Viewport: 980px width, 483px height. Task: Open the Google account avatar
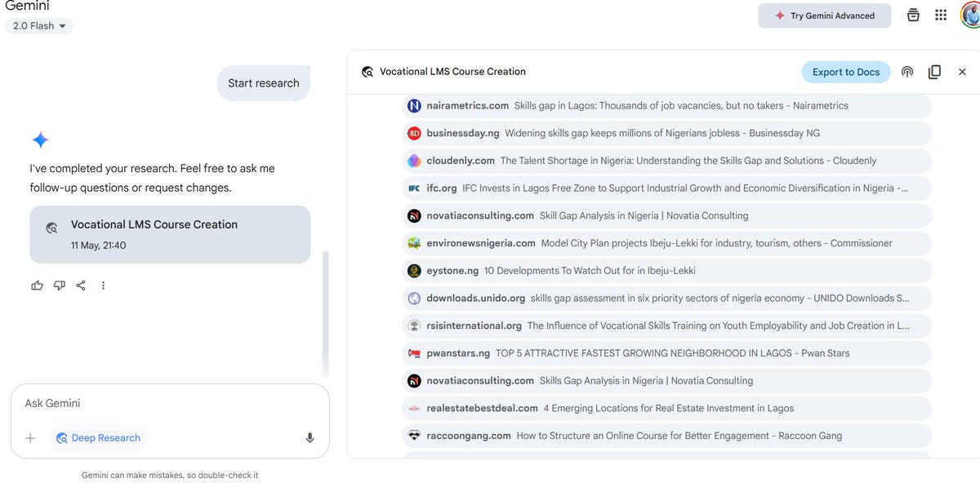pos(971,15)
